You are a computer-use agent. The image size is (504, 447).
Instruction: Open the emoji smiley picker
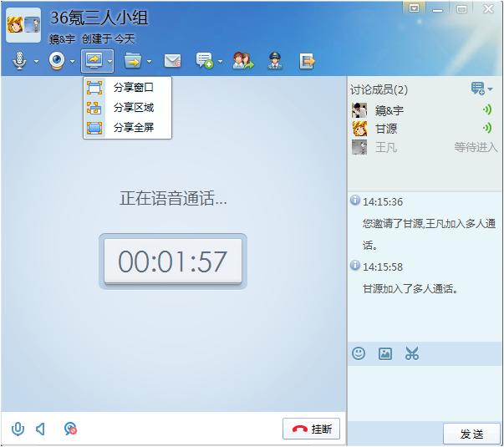[359, 353]
